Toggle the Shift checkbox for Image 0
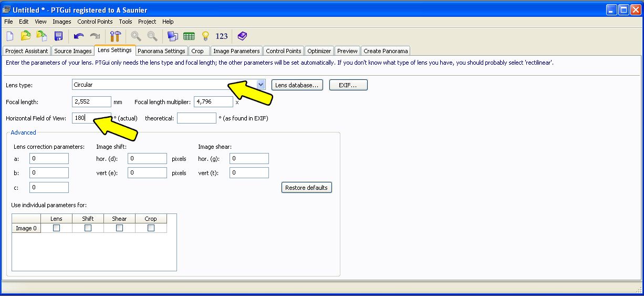Viewport: 644px width, 296px height. tap(88, 228)
